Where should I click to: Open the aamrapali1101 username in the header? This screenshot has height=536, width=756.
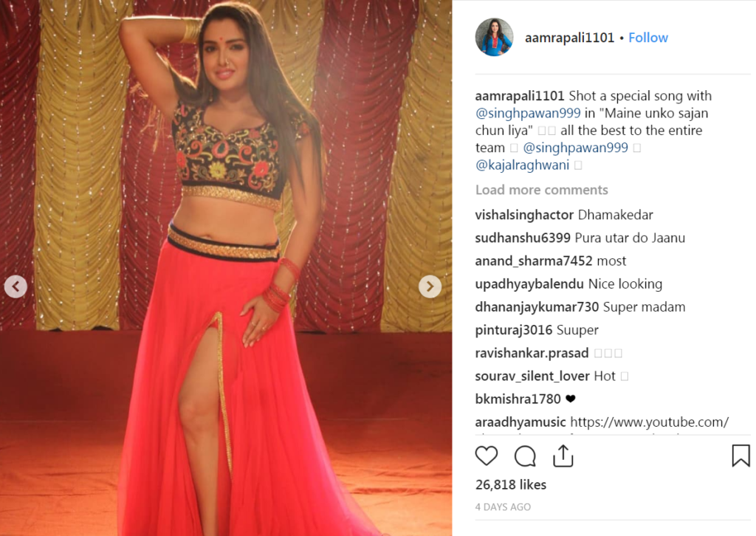pos(569,38)
